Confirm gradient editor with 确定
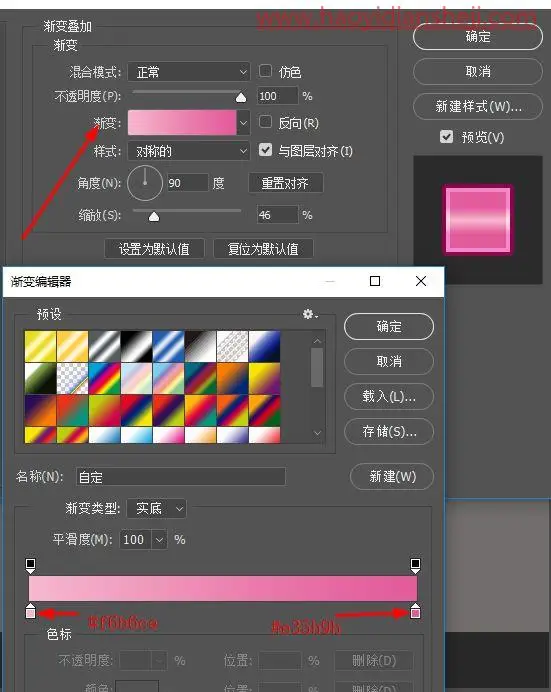The height and width of the screenshot is (692, 551). pyautogui.click(x=389, y=327)
